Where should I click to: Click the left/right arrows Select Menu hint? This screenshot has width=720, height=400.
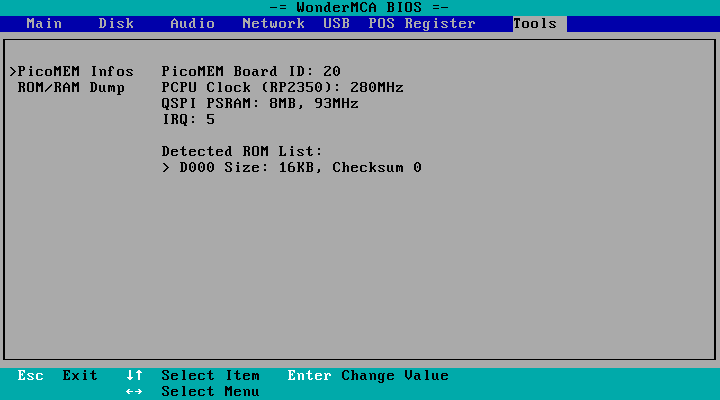193,392
